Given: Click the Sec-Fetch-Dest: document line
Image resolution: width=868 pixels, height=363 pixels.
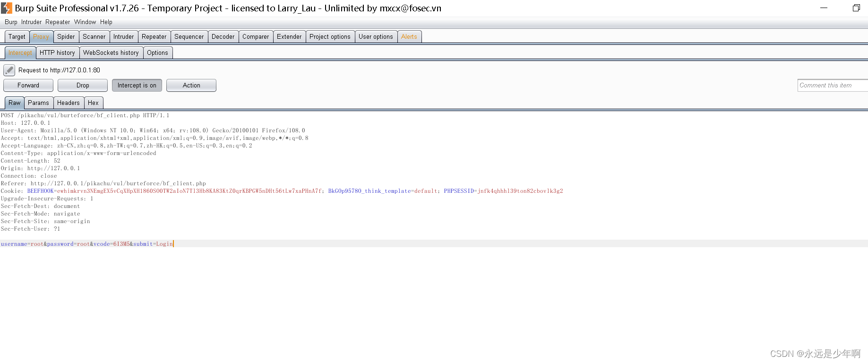Looking at the screenshot, I should [x=40, y=206].
